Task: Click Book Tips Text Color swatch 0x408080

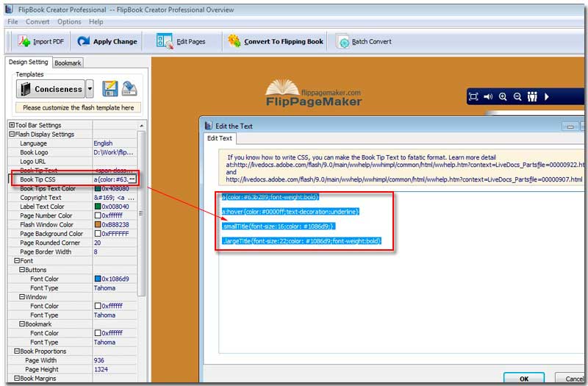Action: (98, 188)
